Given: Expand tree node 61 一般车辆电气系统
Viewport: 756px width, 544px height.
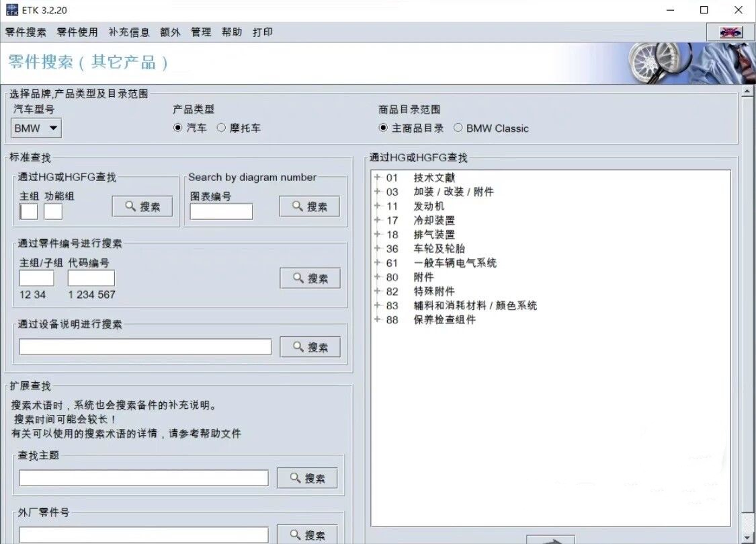Looking at the screenshot, I should tap(378, 263).
